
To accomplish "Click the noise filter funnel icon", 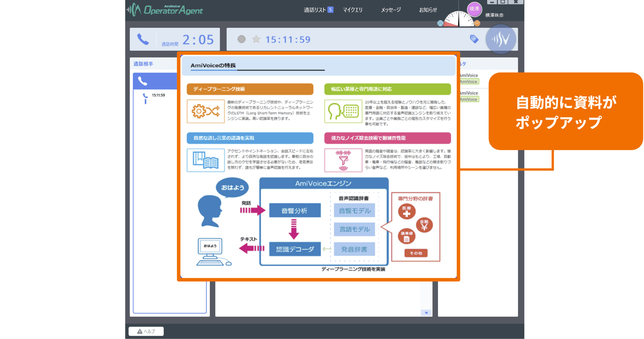I will (x=343, y=160).
